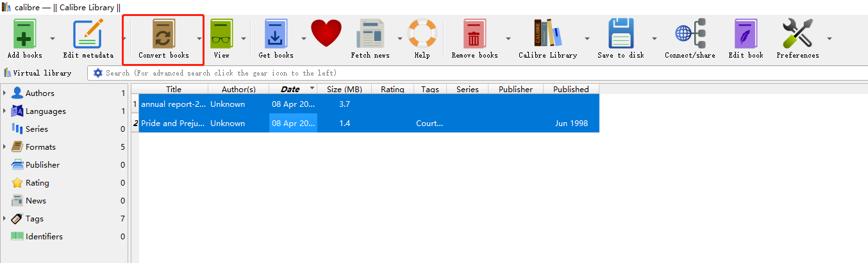The width and height of the screenshot is (868, 263).
Task: Click the 'Jun 1998' published cell
Action: (x=571, y=123)
